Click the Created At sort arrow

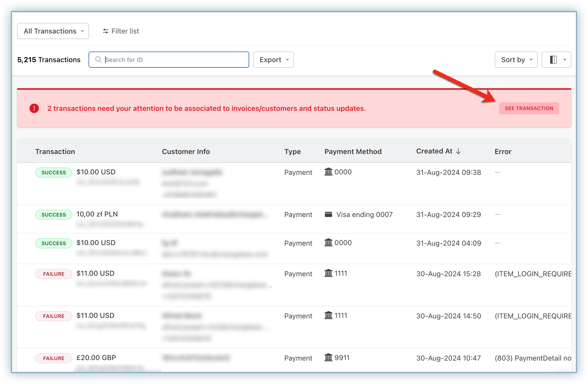pyautogui.click(x=458, y=151)
